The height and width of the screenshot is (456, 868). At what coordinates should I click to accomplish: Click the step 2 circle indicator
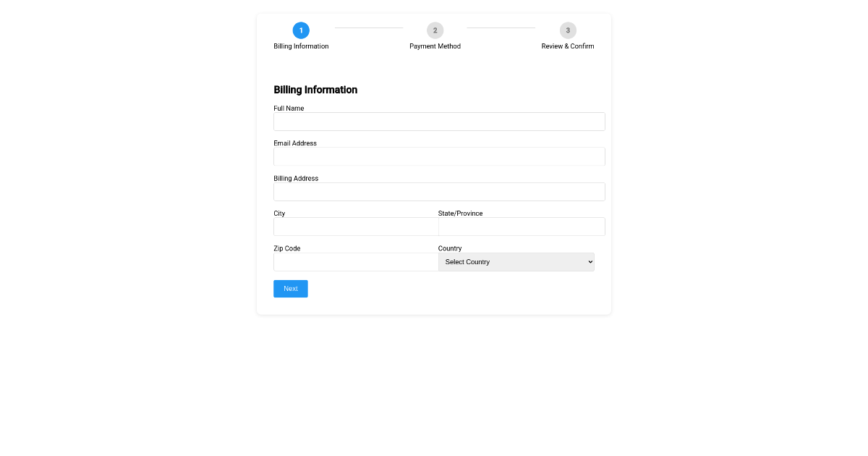[435, 30]
